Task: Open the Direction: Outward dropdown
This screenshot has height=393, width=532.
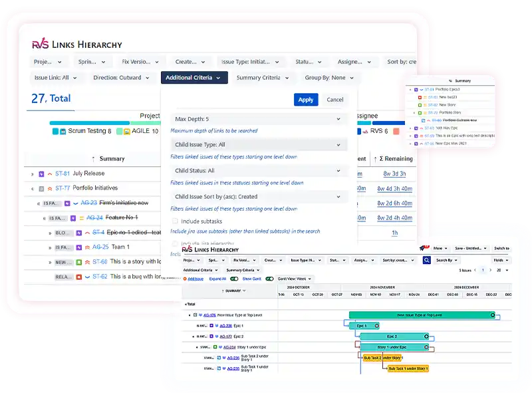Action: pos(122,78)
